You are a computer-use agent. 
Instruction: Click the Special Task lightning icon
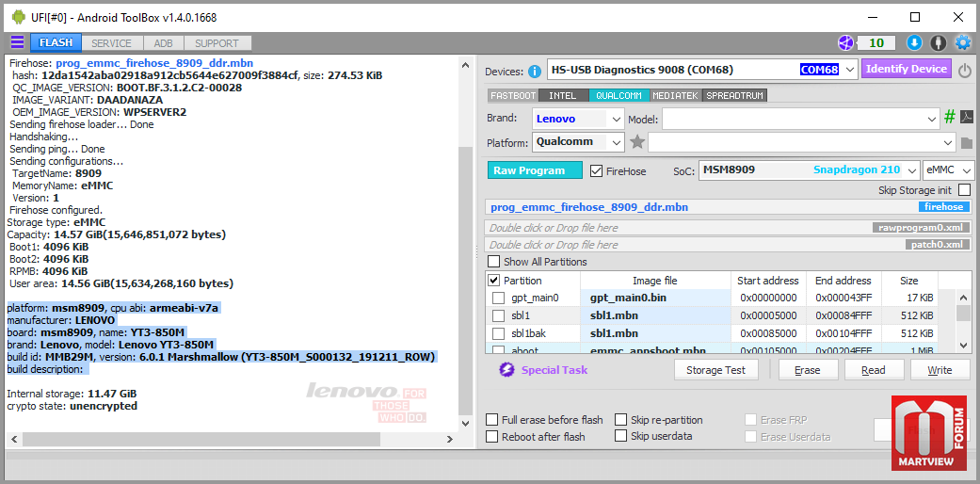pos(506,369)
